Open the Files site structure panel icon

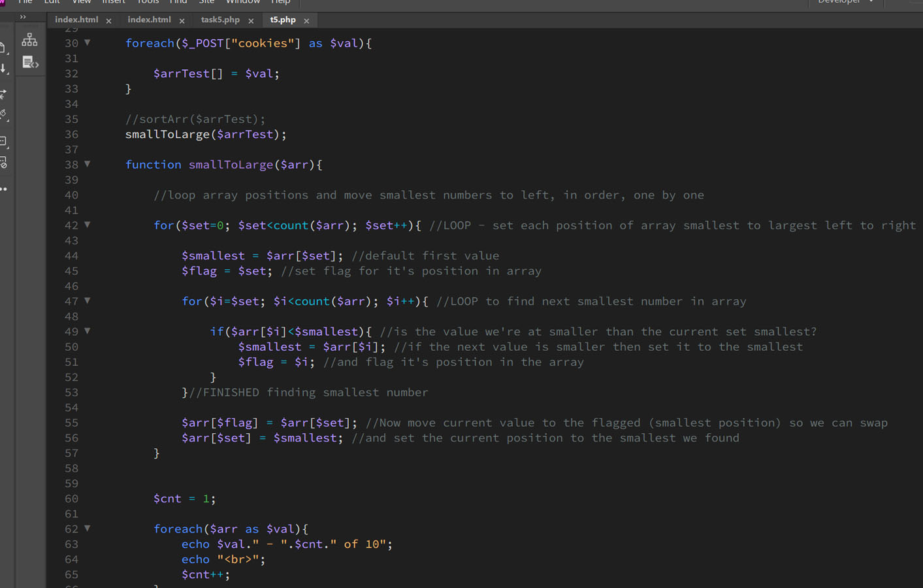pyautogui.click(x=29, y=40)
